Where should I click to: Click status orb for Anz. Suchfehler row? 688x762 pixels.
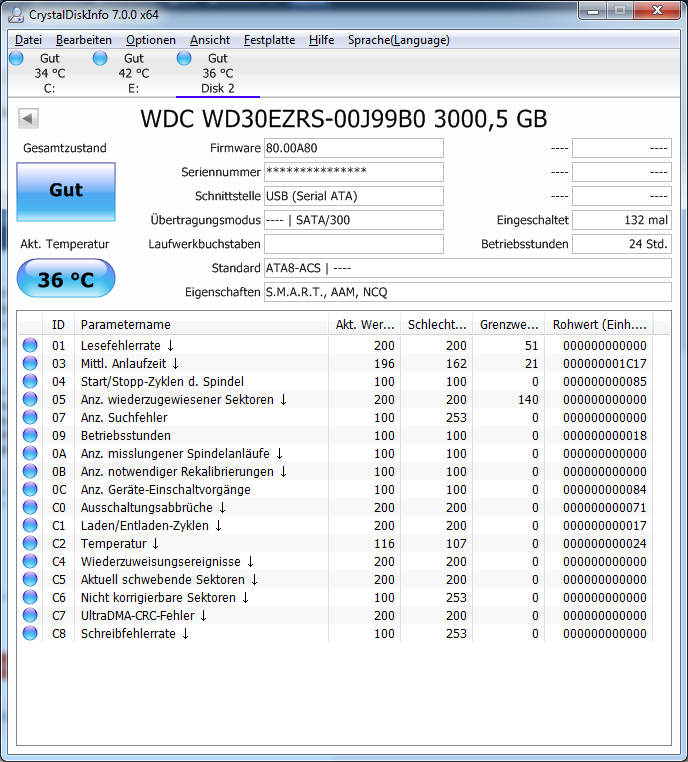click(30, 417)
